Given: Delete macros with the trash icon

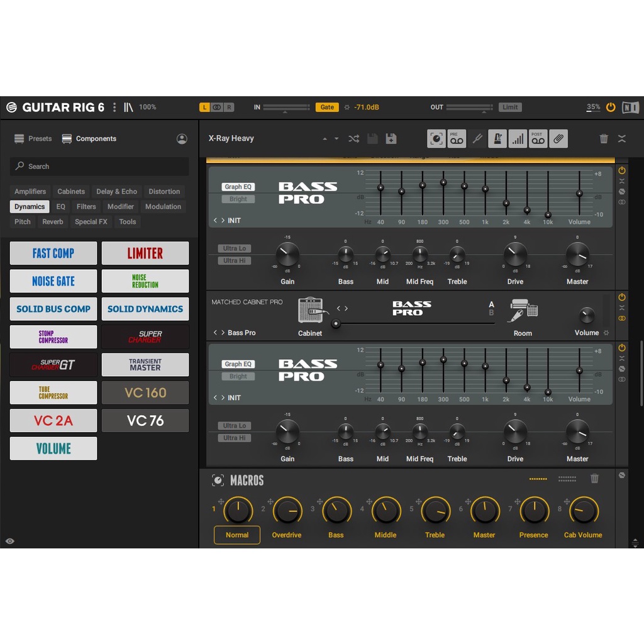Looking at the screenshot, I should [x=594, y=479].
